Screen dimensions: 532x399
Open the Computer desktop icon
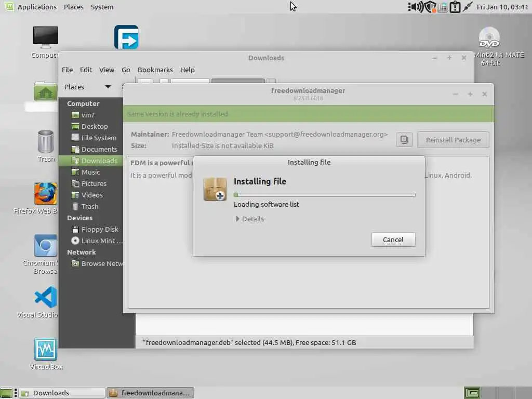coord(46,37)
